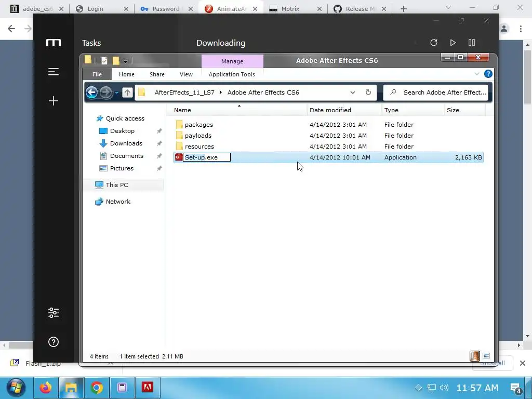Launch Firefox from the taskbar
532x399 pixels.
pos(46,388)
